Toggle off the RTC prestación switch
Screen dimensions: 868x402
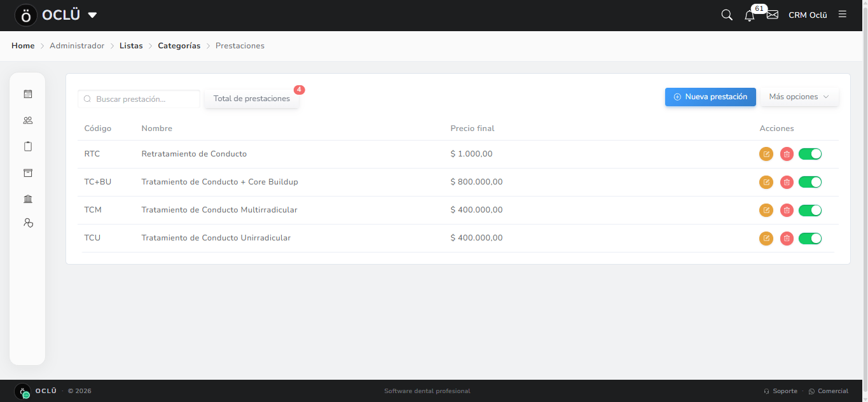[x=810, y=154]
